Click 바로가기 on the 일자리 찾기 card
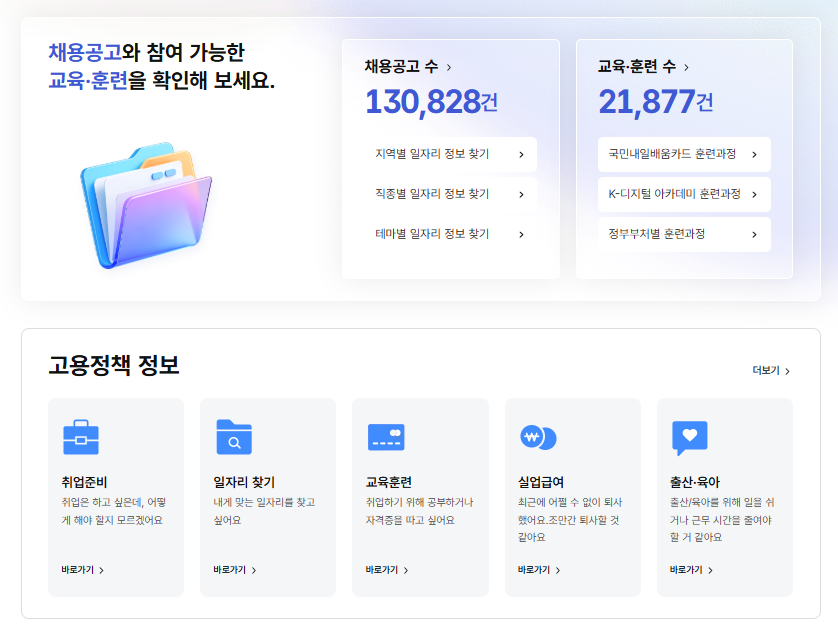 (235, 570)
